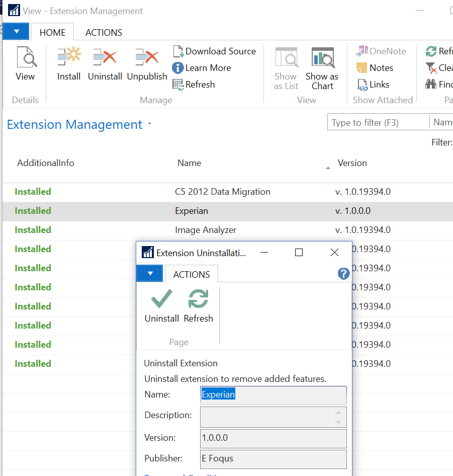
Task: Click the app icon of the Extension Uninstallation dialog
Action: tap(148, 252)
